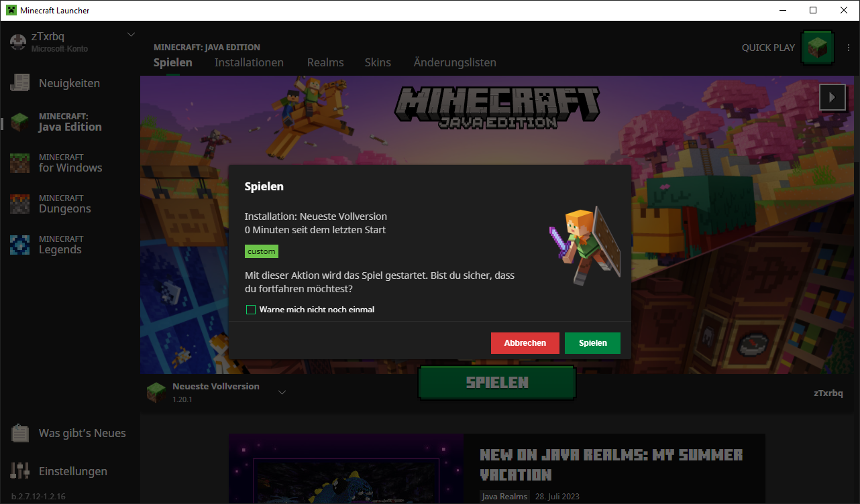860x504 pixels.
Task: Click the 'Microsoft-Konto' account label
Action: 60,48
